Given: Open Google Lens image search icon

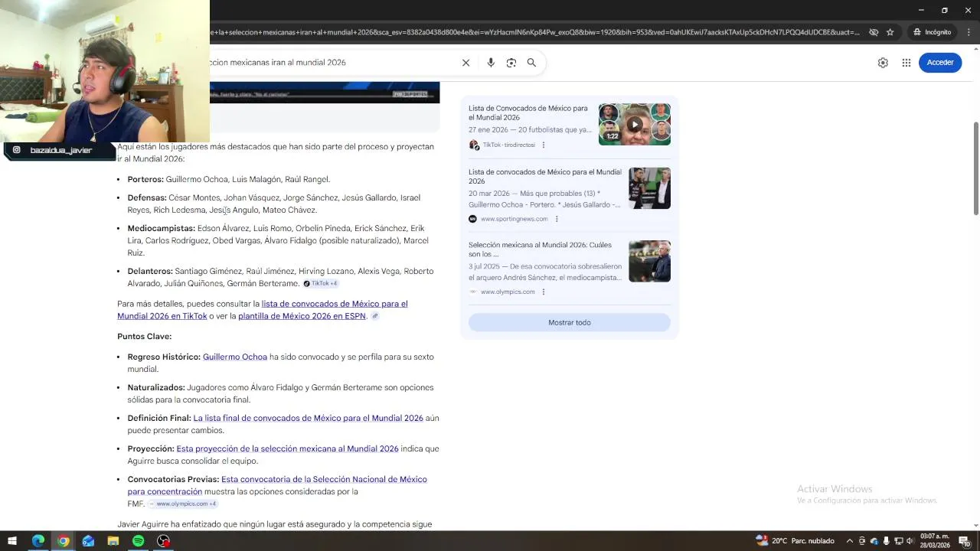Looking at the screenshot, I should click(x=511, y=63).
